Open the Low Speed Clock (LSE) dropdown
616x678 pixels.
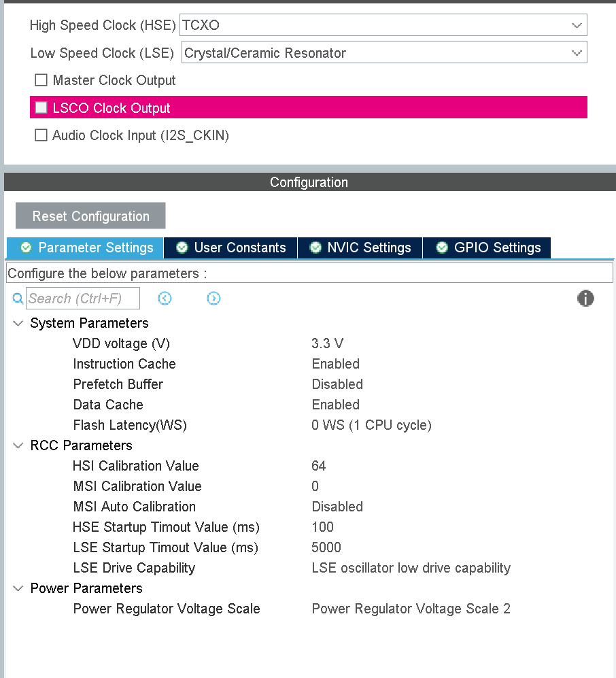pyautogui.click(x=577, y=52)
